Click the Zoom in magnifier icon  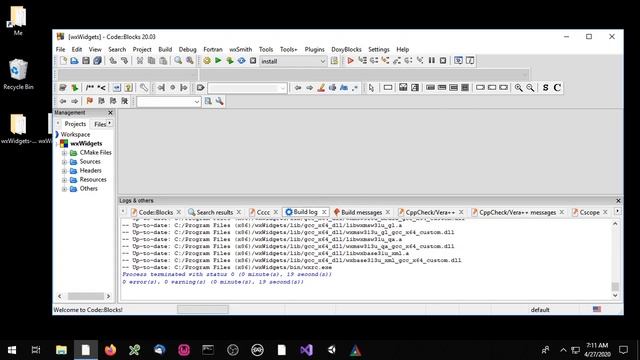[518, 88]
